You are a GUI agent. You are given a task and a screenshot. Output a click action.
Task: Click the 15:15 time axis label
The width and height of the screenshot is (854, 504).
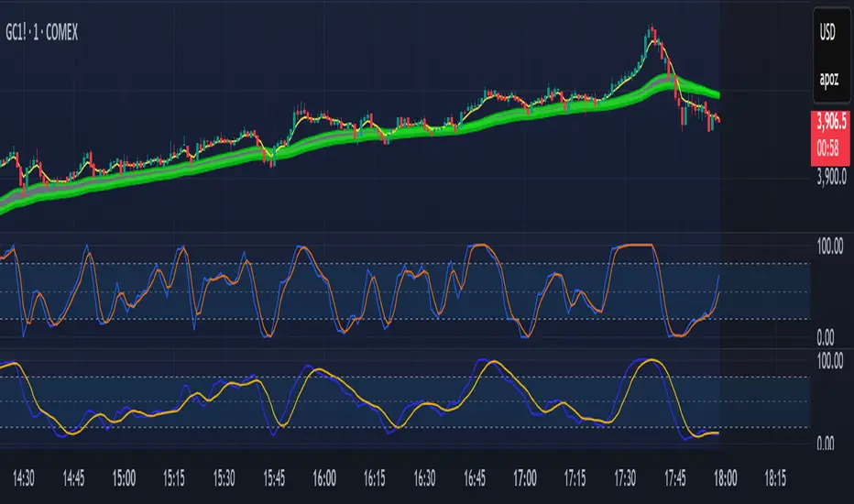[174, 478]
